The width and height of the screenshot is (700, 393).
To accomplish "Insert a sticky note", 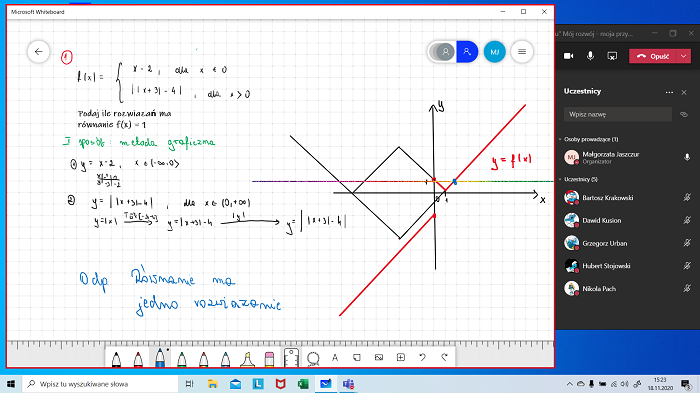I will tap(357, 357).
